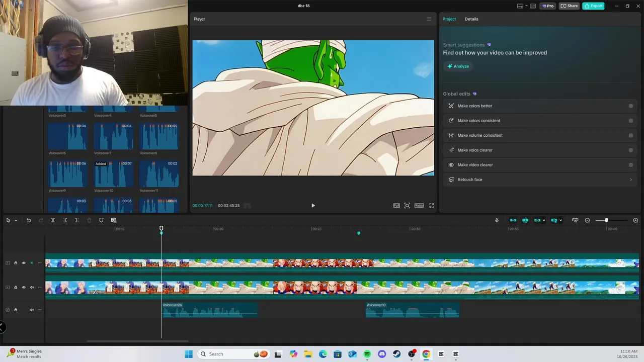Mute the second video track speaker icon
The image size is (644, 362).
32,288
